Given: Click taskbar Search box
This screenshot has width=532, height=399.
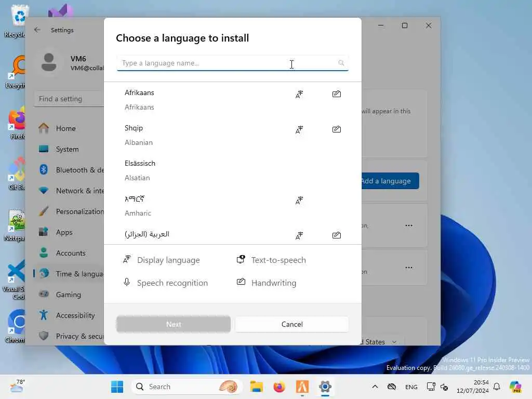Looking at the screenshot, I should [187, 387].
